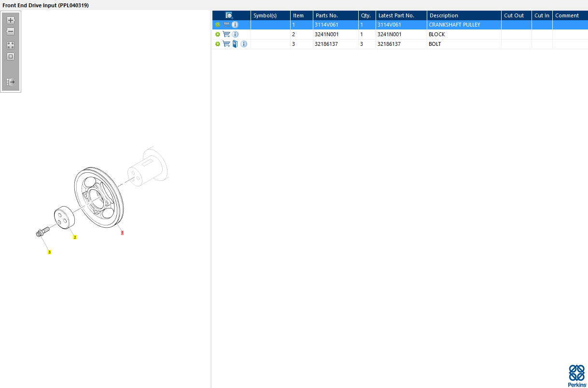Click callout label 1 on the diagram
This screenshot has width=588, height=388.
pos(122,233)
